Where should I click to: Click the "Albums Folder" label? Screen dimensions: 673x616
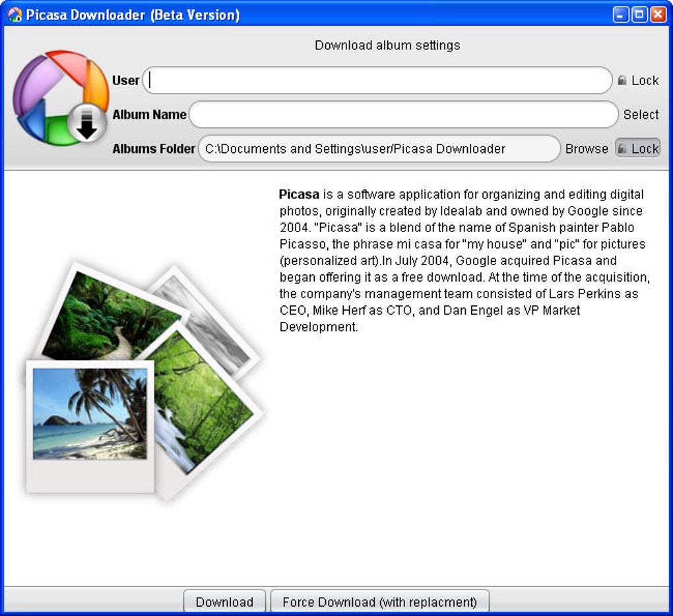154,149
